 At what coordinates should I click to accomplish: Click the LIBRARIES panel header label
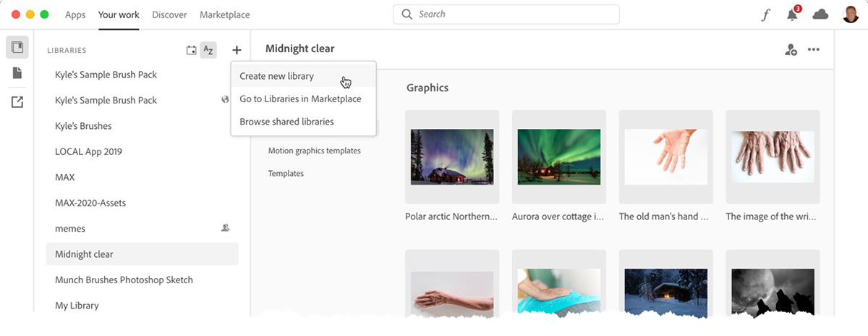coord(67,51)
